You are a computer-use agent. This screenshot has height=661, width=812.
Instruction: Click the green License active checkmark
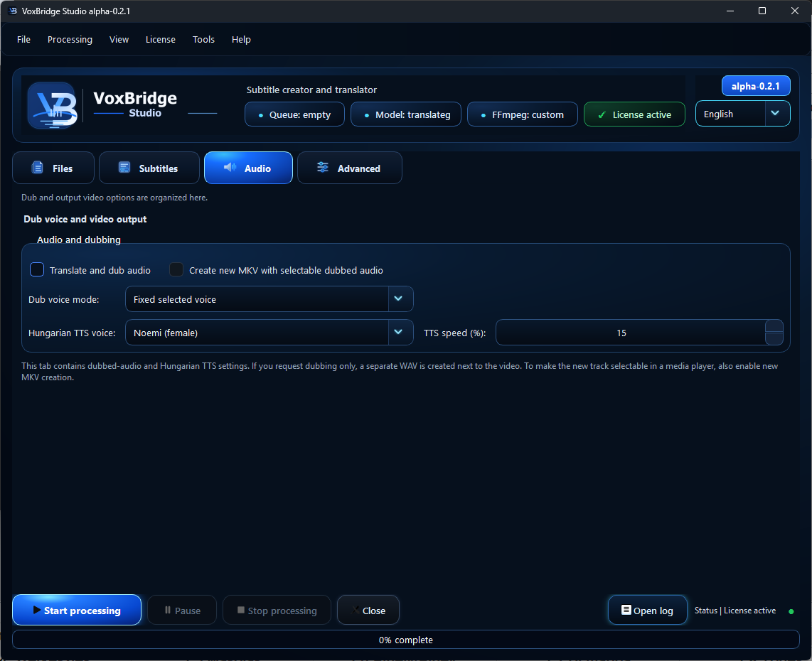[x=602, y=115]
